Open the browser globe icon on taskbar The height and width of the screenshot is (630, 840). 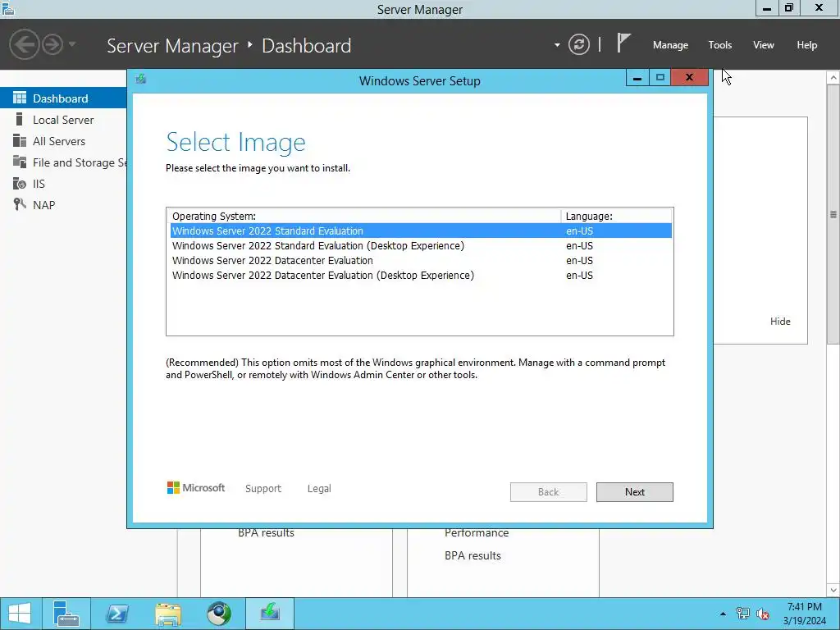tap(219, 614)
